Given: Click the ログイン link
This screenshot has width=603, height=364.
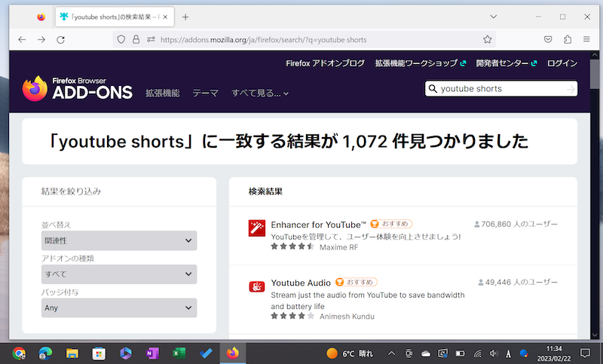Looking at the screenshot, I should pyautogui.click(x=562, y=63).
